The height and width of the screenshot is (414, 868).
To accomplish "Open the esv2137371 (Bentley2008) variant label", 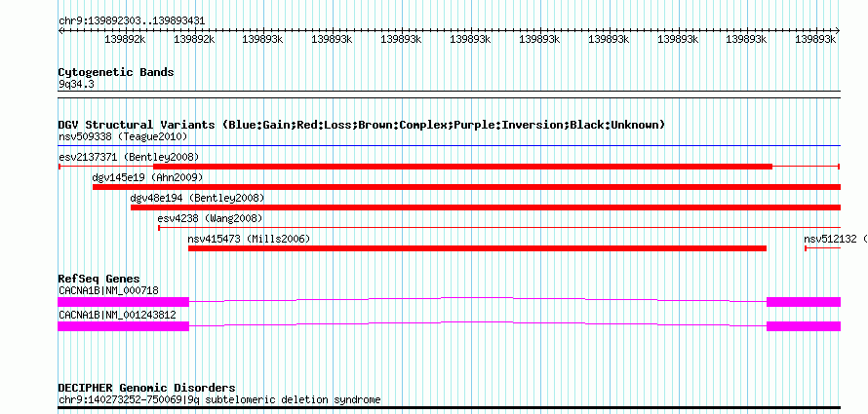I will tap(129, 157).
